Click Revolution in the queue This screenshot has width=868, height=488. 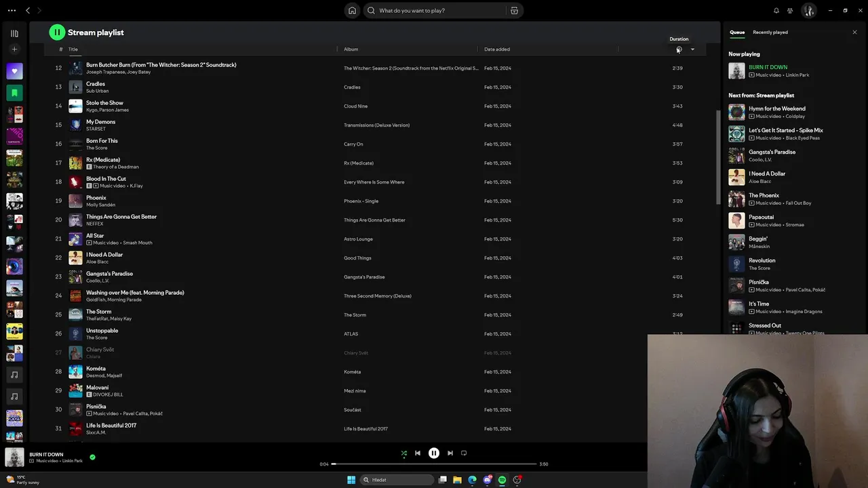pos(762,260)
